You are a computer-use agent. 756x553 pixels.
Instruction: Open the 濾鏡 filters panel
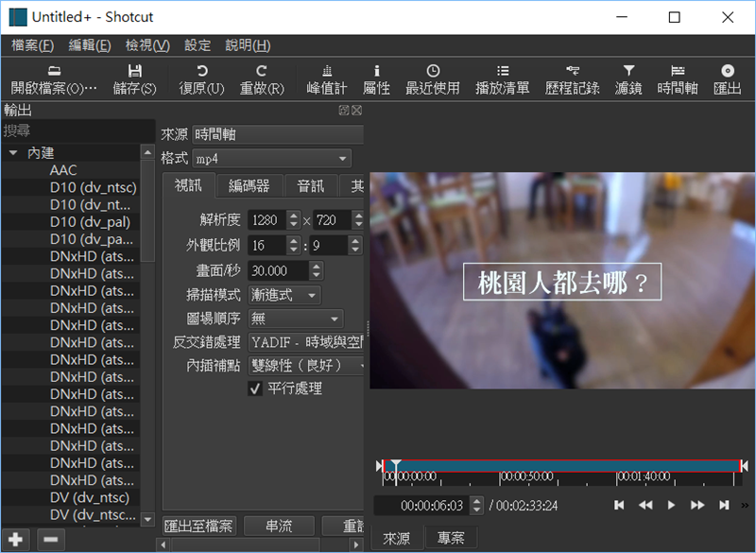[x=628, y=71]
